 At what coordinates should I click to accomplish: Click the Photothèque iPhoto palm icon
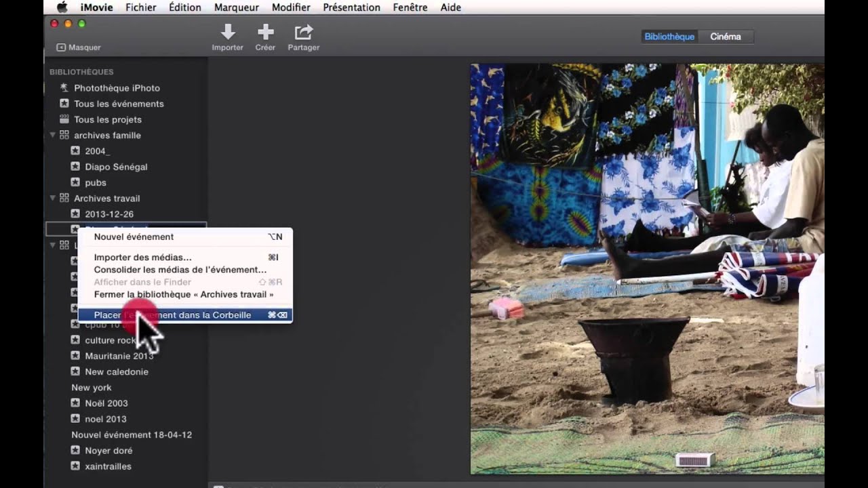click(64, 87)
